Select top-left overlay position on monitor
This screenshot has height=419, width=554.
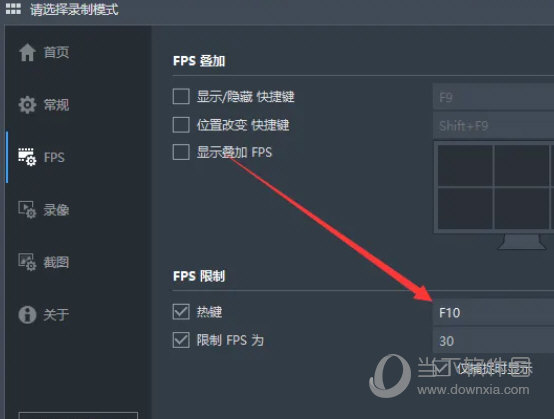point(465,165)
